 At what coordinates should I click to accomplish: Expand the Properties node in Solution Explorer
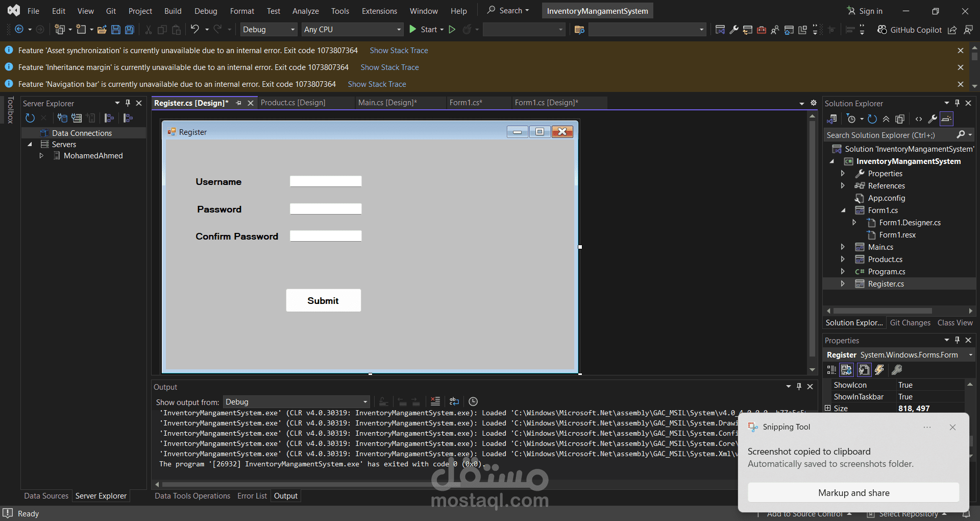click(x=843, y=174)
